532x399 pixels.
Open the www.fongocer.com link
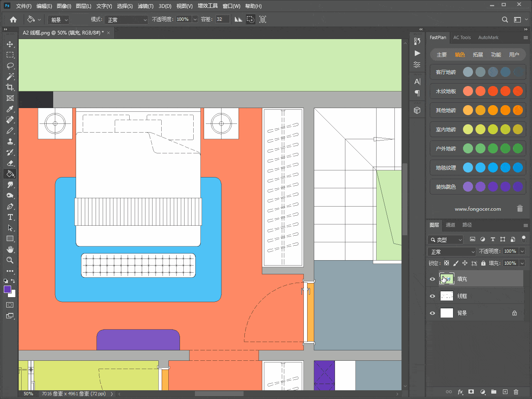point(478,209)
